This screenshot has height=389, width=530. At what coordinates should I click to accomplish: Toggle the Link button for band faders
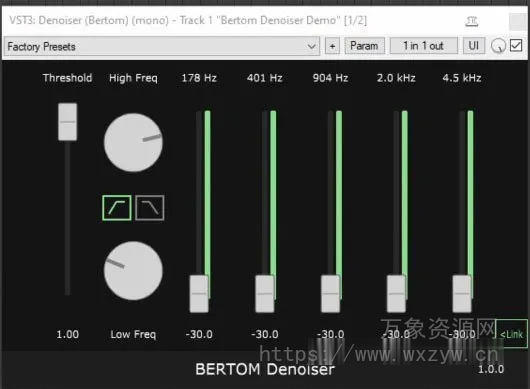click(511, 334)
